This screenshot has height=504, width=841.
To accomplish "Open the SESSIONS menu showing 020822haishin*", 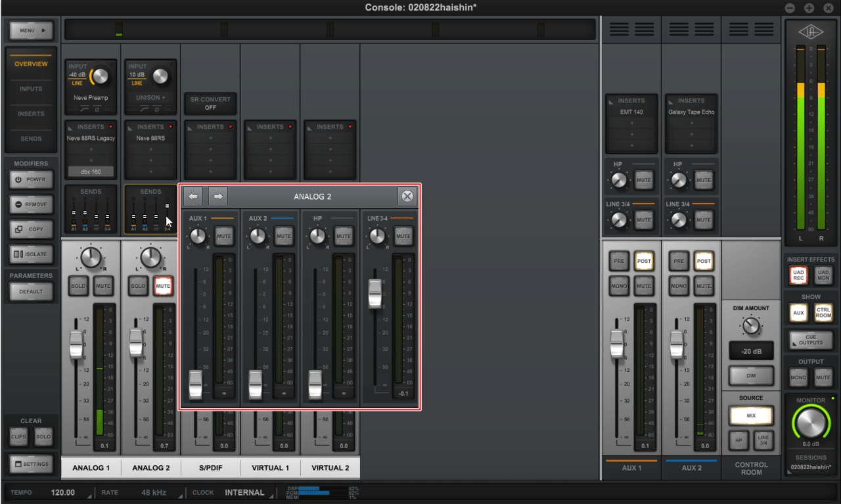I will point(810,467).
